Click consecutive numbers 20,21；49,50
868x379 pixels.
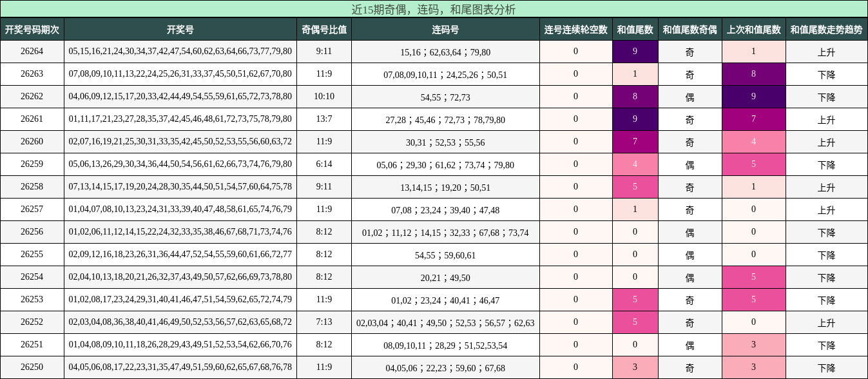click(x=445, y=278)
